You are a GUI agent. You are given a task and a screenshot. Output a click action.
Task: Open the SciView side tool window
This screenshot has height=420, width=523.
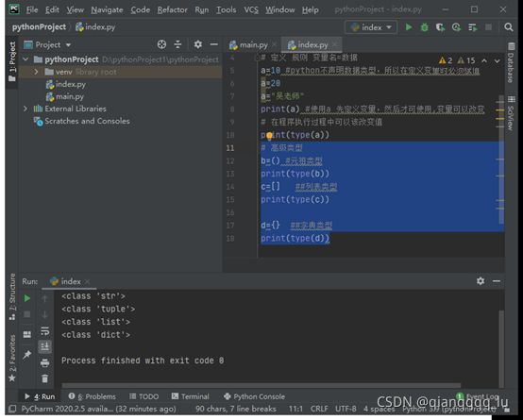[x=511, y=112]
